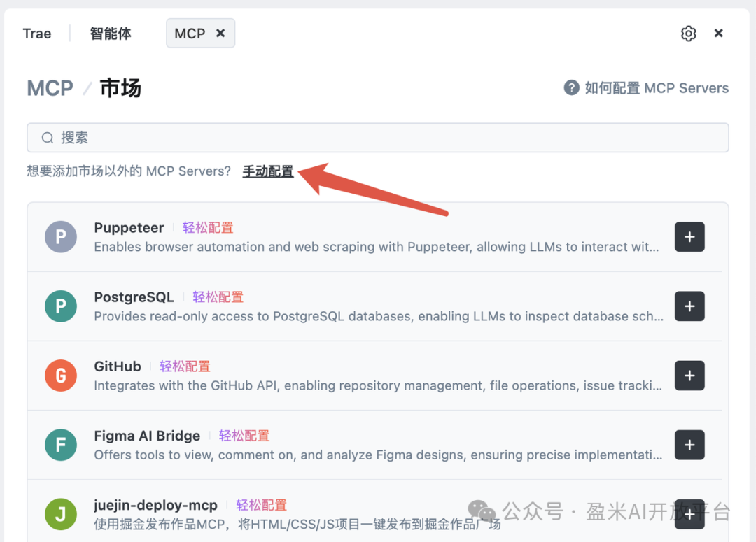Image resolution: width=756 pixels, height=542 pixels.
Task: Open 手动配置 manual configuration link
Action: [268, 171]
